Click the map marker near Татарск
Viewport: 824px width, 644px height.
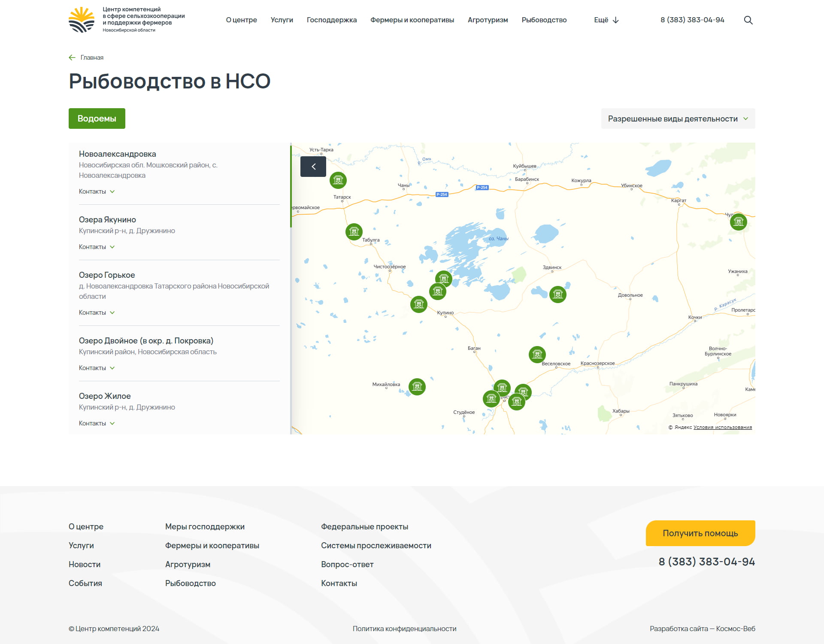click(x=338, y=180)
